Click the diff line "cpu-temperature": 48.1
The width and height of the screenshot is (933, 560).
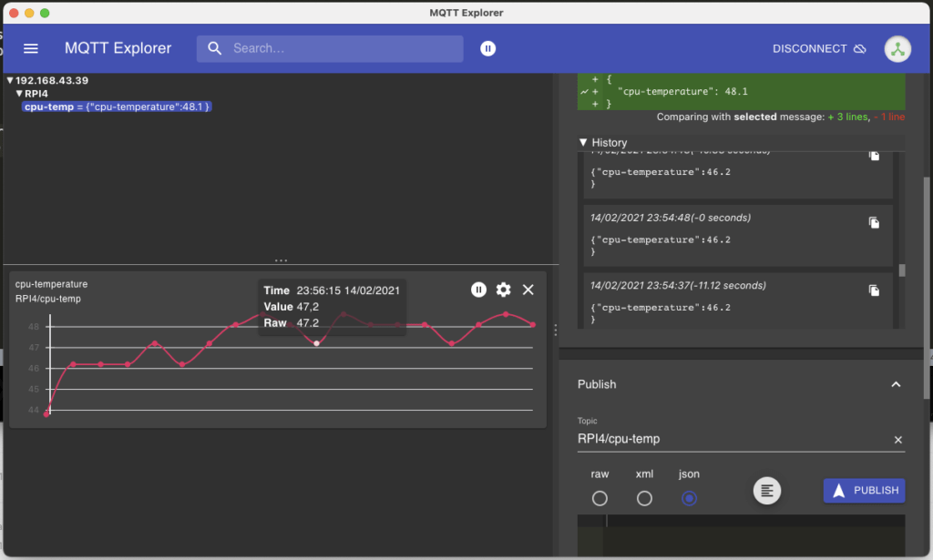point(682,92)
